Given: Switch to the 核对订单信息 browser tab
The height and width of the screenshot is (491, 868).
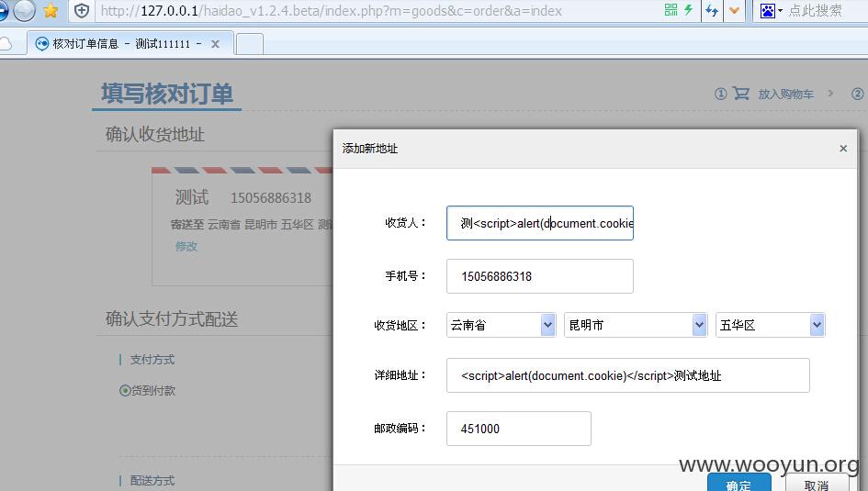Looking at the screenshot, I should [129, 44].
